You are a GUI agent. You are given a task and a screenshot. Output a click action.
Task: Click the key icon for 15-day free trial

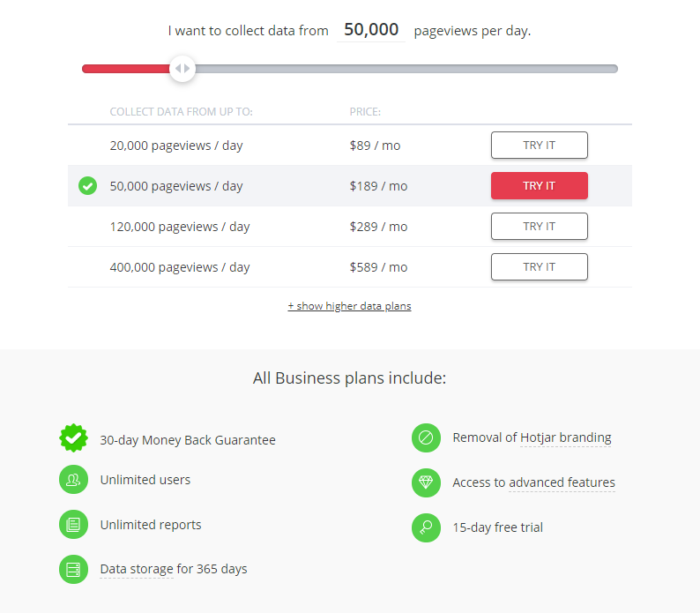[426, 527]
